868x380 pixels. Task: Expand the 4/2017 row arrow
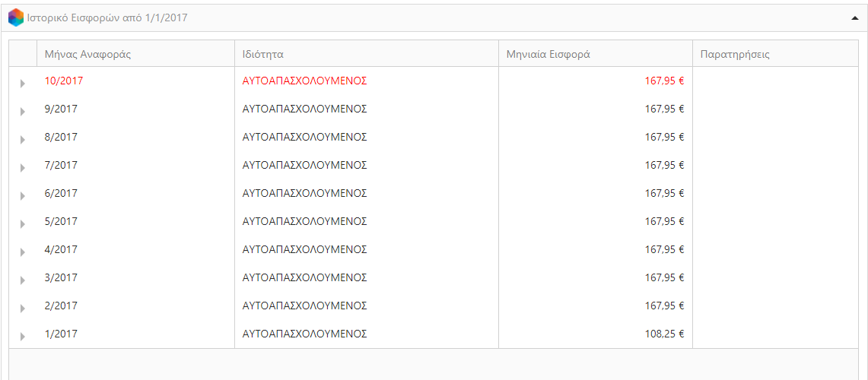pos(23,252)
